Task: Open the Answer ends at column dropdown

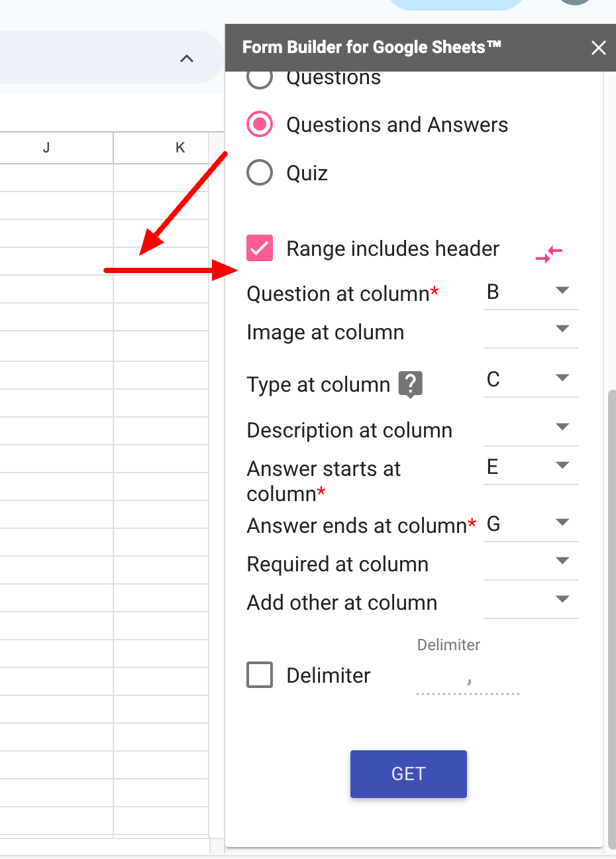Action: click(x=531, y=524)
